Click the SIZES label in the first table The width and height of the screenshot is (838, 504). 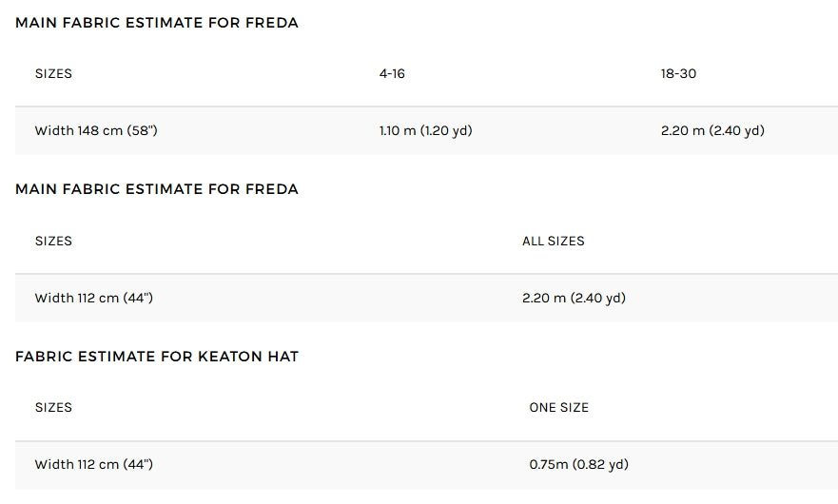53,74
